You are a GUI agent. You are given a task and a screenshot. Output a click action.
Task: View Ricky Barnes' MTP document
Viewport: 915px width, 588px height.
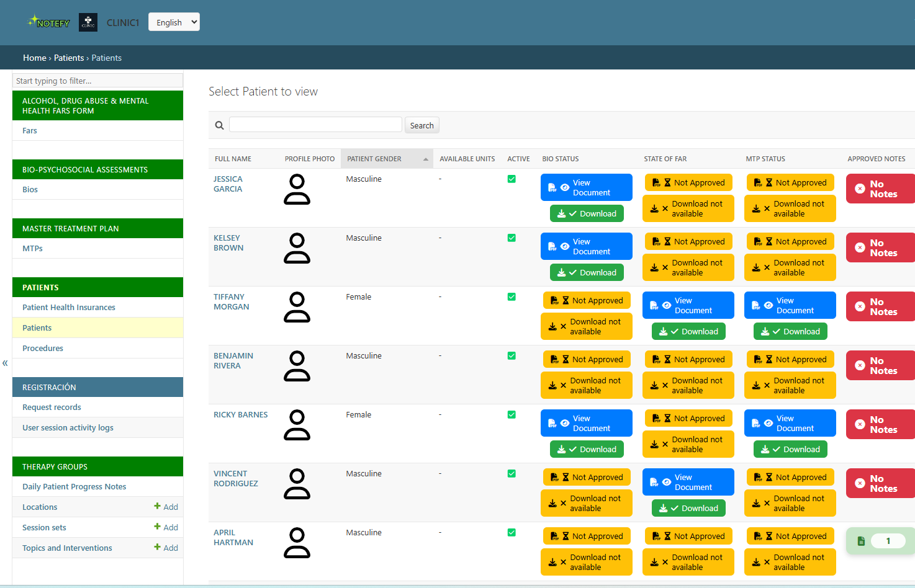[x=790, y=423]
